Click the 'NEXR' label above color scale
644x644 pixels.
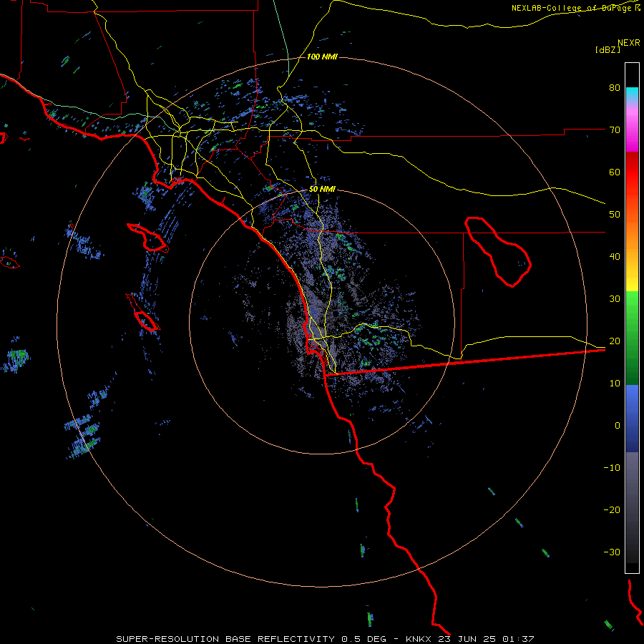click(x=629, y=43)
